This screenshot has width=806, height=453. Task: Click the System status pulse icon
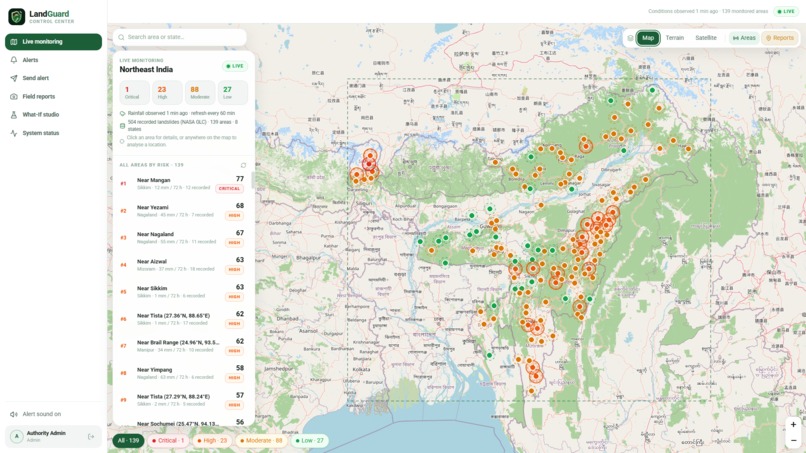pos(14,133)
